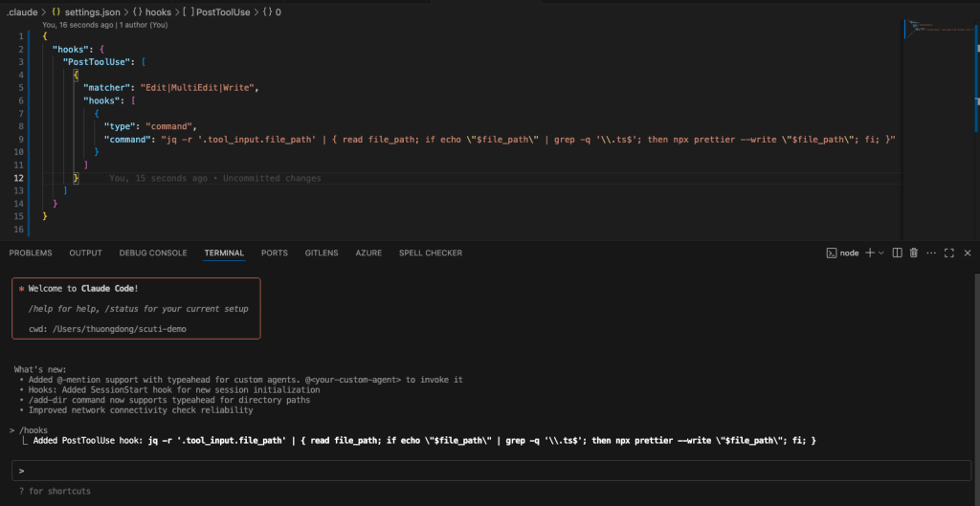The width and height of the screenshot is (980, 506).
Task: Click the settings.json breadcrumb
Action: 95,11
